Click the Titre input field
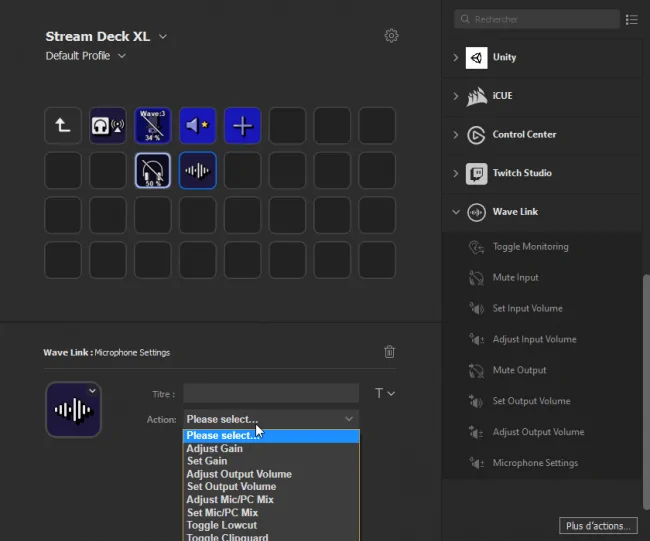Image resolution: width=650 pixels, height=541 pixels. click(x=271, y=393)
